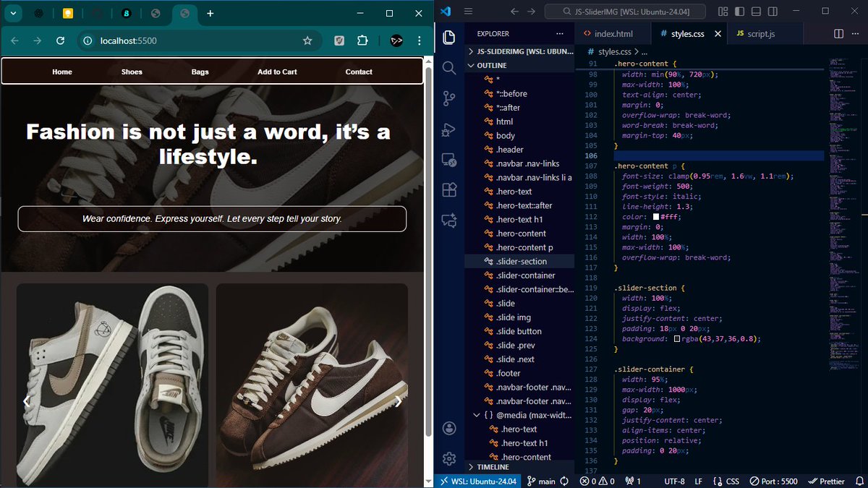868x488 pixels.
Task: Click Home link in the webpage navbar
Action: (62, 72)
